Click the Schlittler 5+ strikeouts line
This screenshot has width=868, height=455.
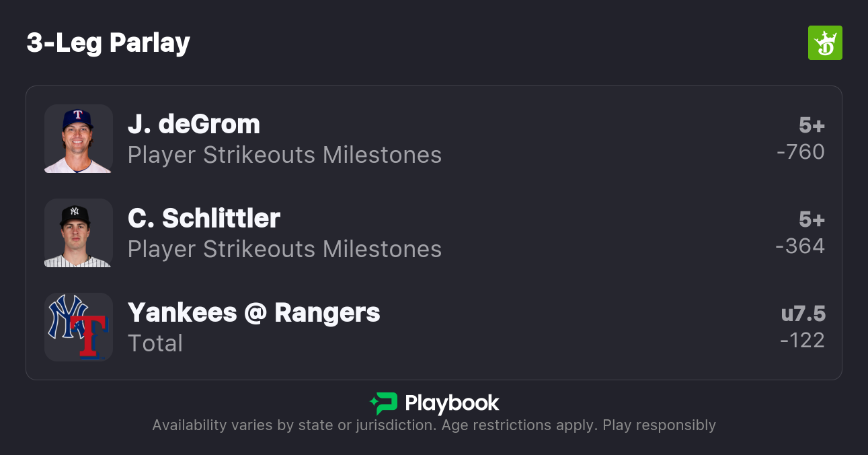(x=812, y=219)
